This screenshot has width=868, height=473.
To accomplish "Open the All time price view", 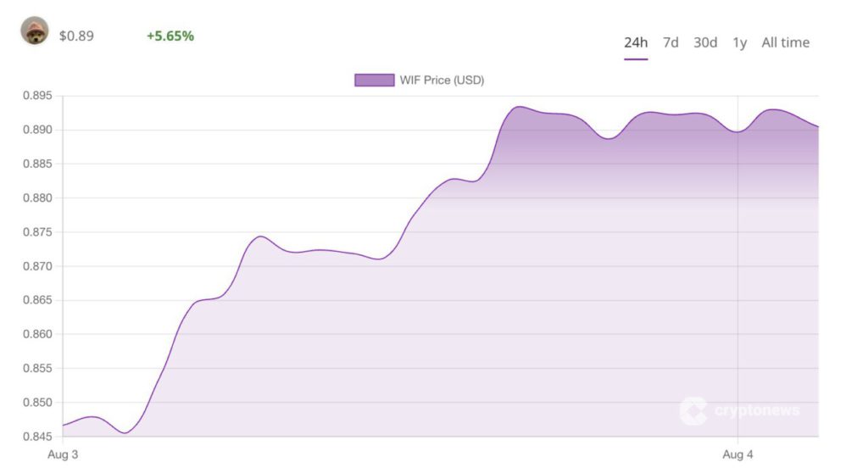I will tap(785, 42).
